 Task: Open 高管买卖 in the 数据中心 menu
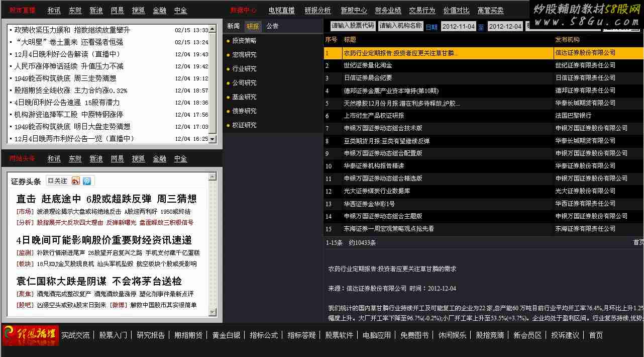click(x=490, y=11)
